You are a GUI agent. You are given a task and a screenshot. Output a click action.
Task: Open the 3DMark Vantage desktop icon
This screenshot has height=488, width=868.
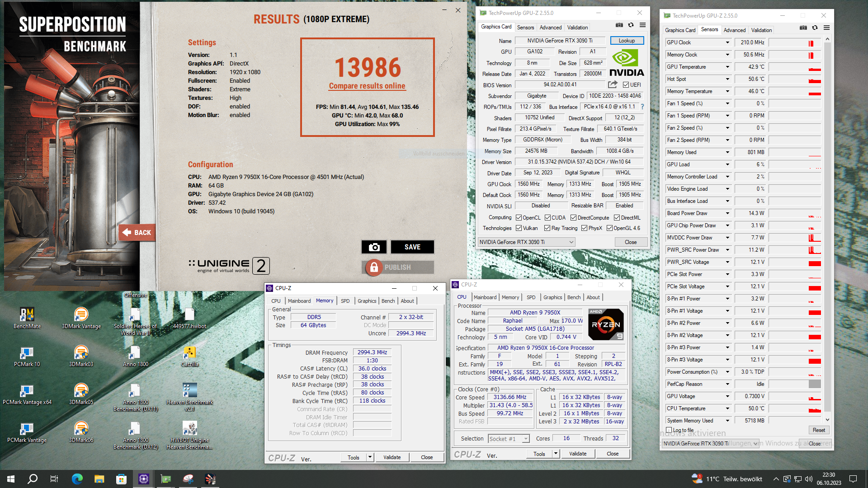tap(81, 318)
